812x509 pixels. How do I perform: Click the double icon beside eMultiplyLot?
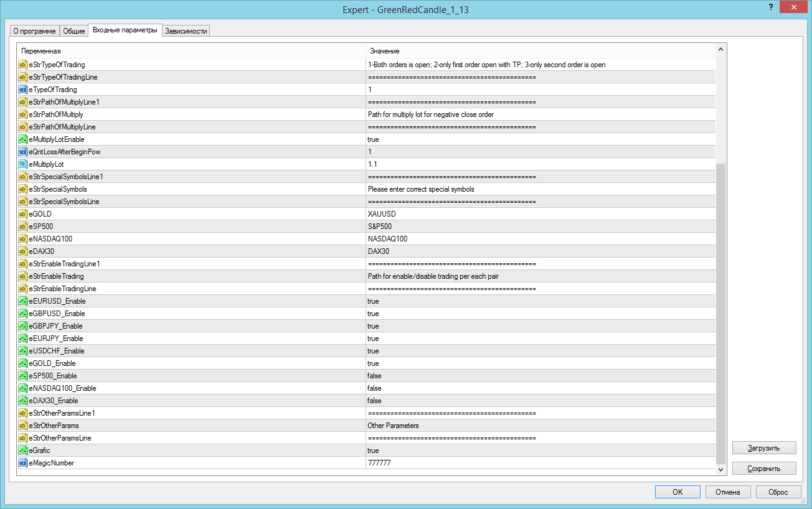click(x=23, y=164)
